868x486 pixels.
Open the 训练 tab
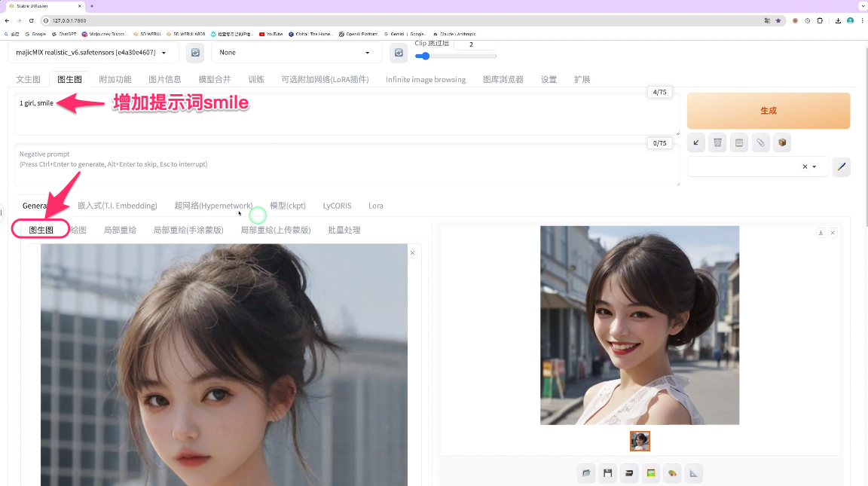click(x=256, y=79)
